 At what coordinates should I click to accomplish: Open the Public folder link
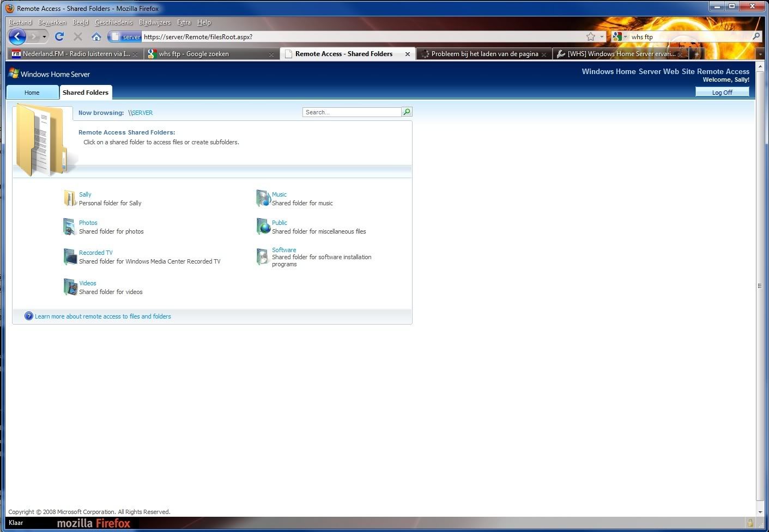point(280,223)
